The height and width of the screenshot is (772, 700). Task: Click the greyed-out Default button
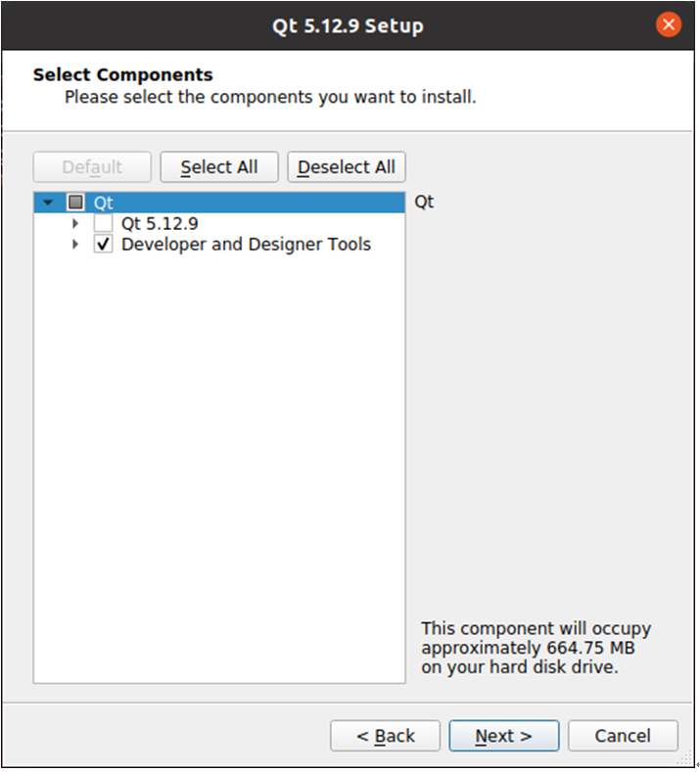point(92,167)
